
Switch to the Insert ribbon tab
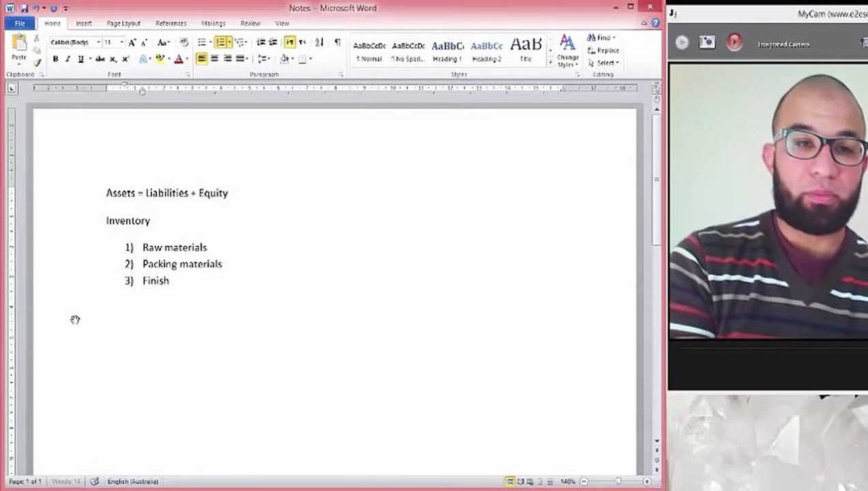click(84, 23)
